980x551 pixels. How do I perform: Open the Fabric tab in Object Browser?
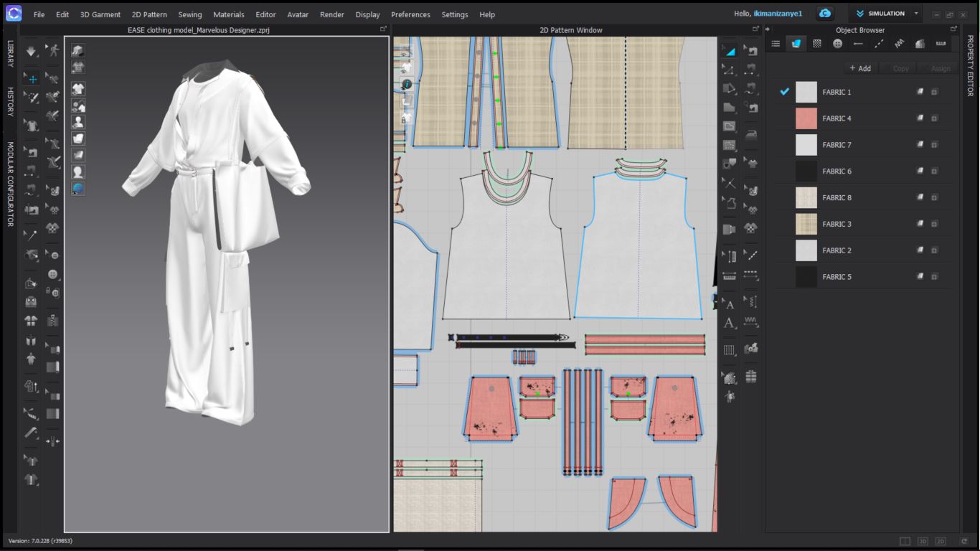[796, 44]
